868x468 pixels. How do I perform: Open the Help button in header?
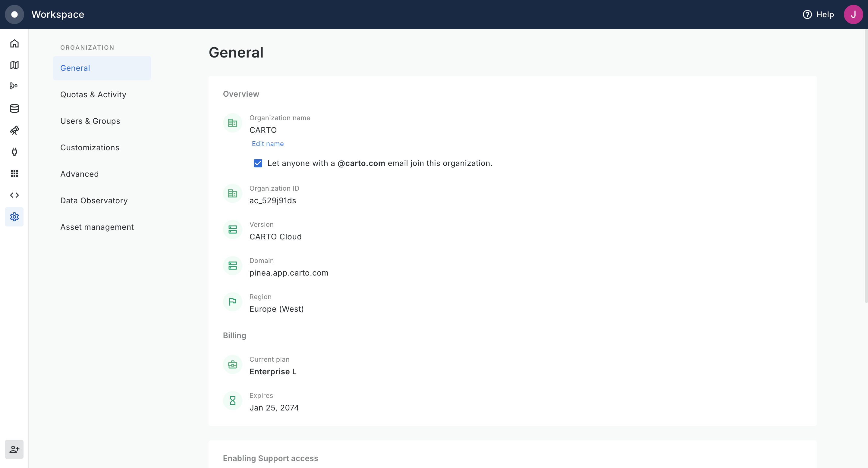click(x=818, y=14)
